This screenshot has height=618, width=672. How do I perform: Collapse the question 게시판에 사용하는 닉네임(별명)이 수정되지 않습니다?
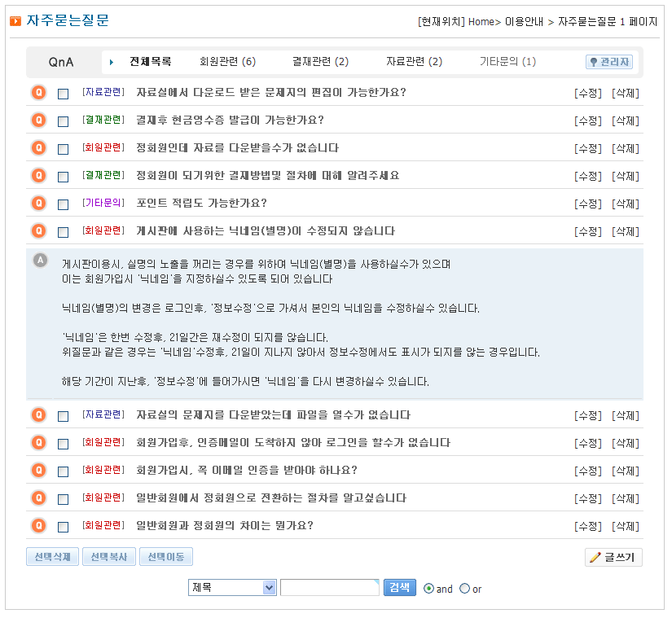tap(265, 231)
